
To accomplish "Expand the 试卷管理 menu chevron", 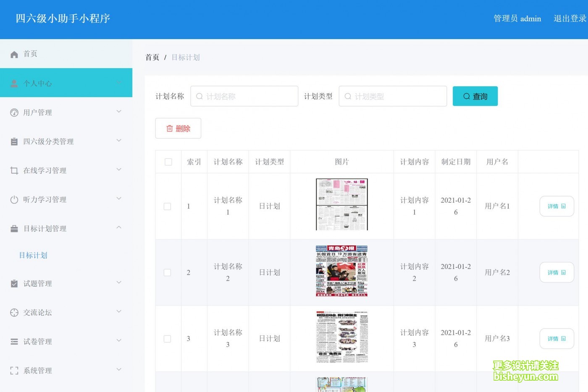I will pyautogui.click(x=119, y=340).
